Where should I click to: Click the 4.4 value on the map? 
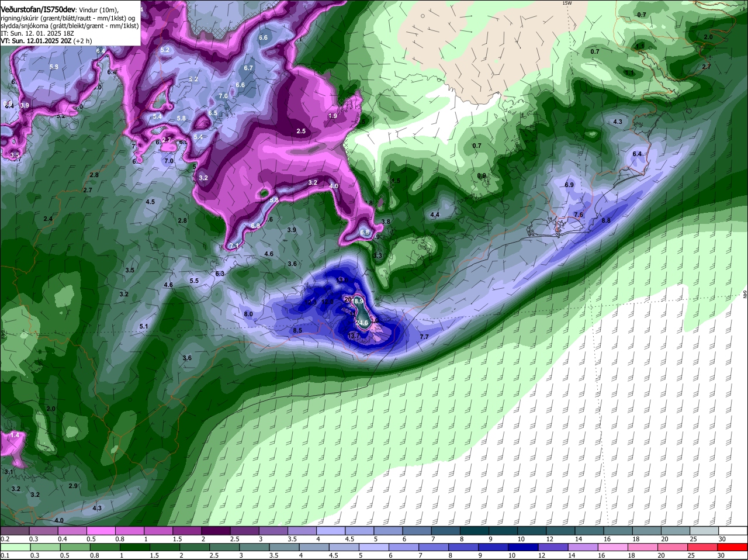435,215
